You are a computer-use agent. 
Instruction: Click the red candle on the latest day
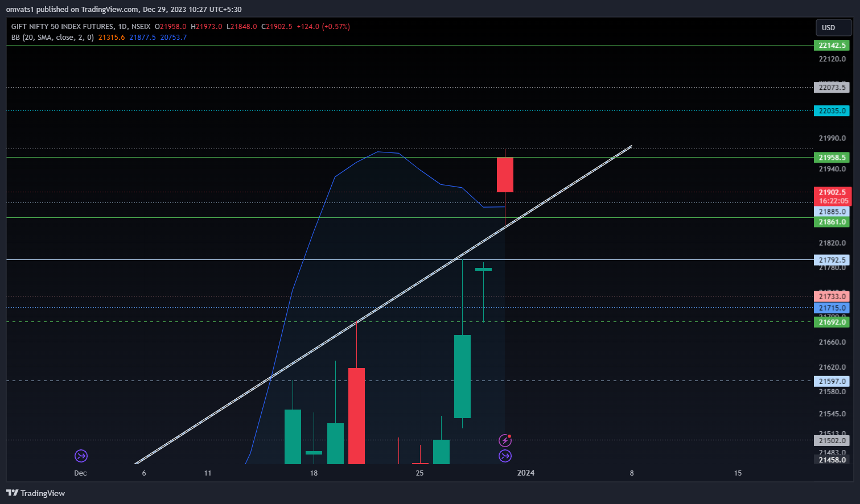(505, 175)
